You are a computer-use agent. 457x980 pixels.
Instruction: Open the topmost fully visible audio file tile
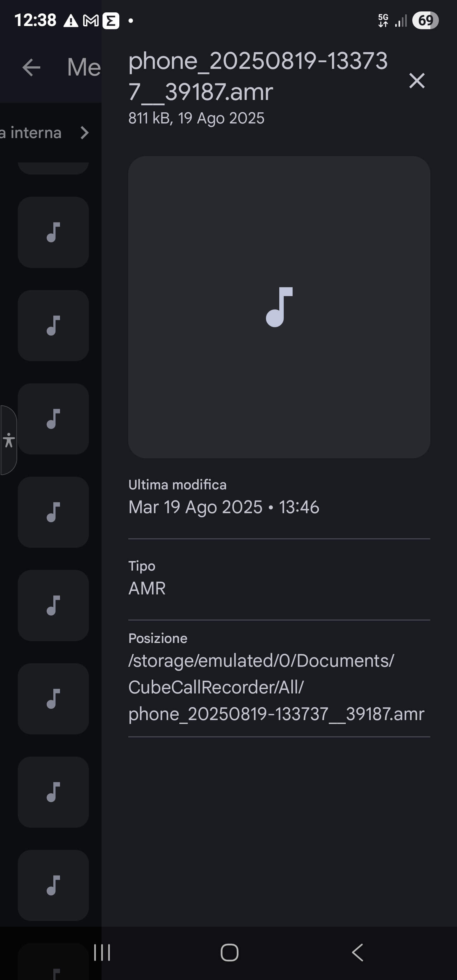click(53, 232)
